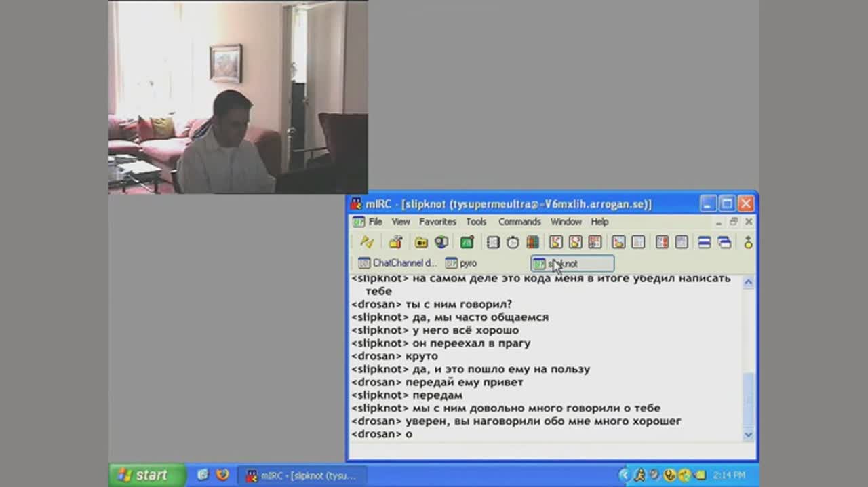
Task: Click the About mIRC icon
Action: [748, 242]
